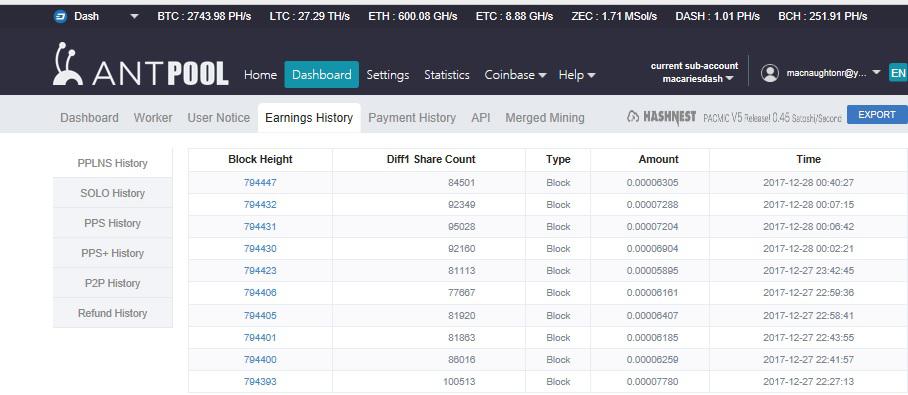
Task: Select Refund History in sidebar
Action: 112,313
